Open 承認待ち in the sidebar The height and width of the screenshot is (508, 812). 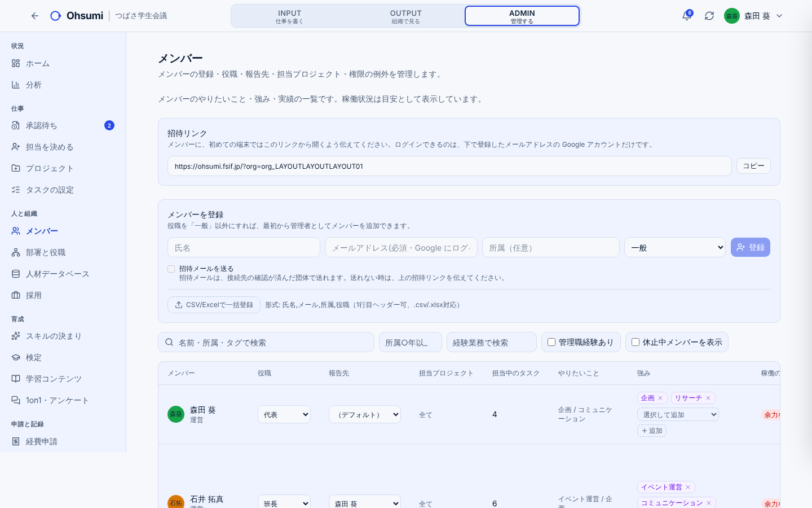63,125
